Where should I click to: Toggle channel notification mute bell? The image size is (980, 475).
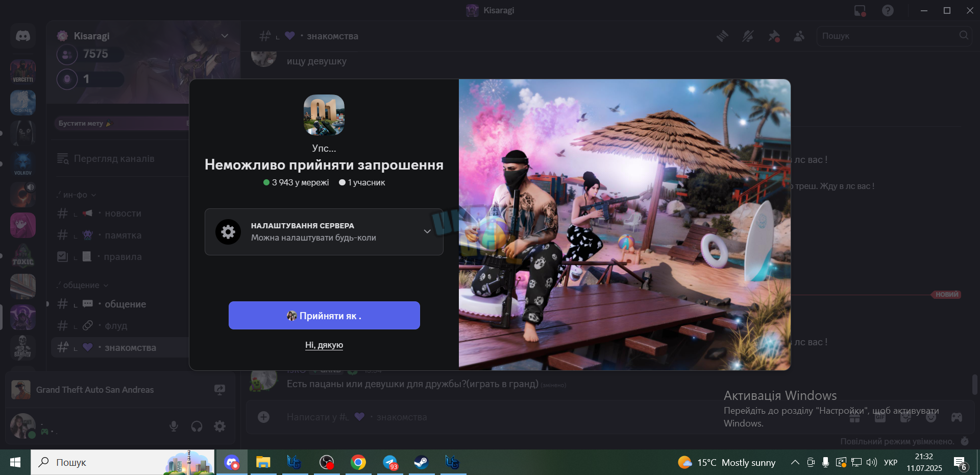(748, 36)
